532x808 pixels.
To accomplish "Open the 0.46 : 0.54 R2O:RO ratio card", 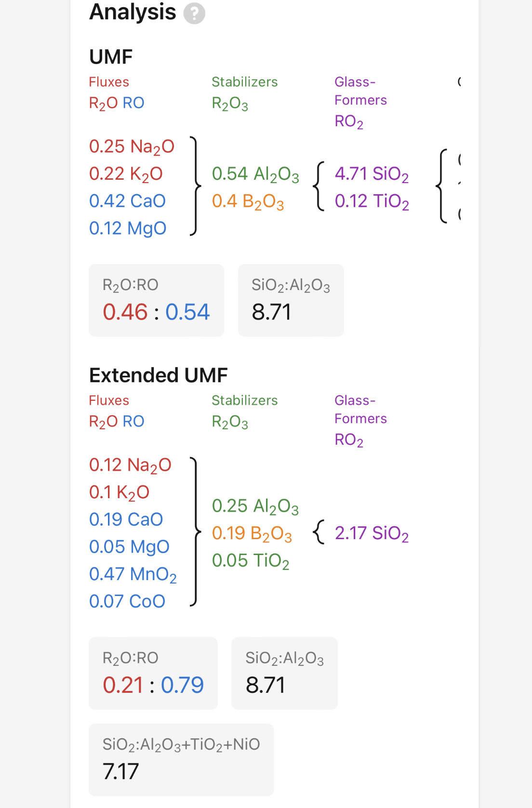I will tap(156, 300).
